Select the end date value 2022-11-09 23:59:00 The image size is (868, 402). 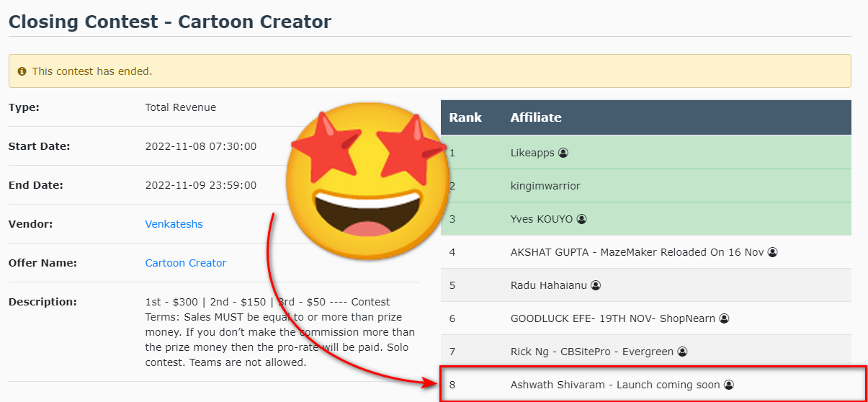pos(201,185)
